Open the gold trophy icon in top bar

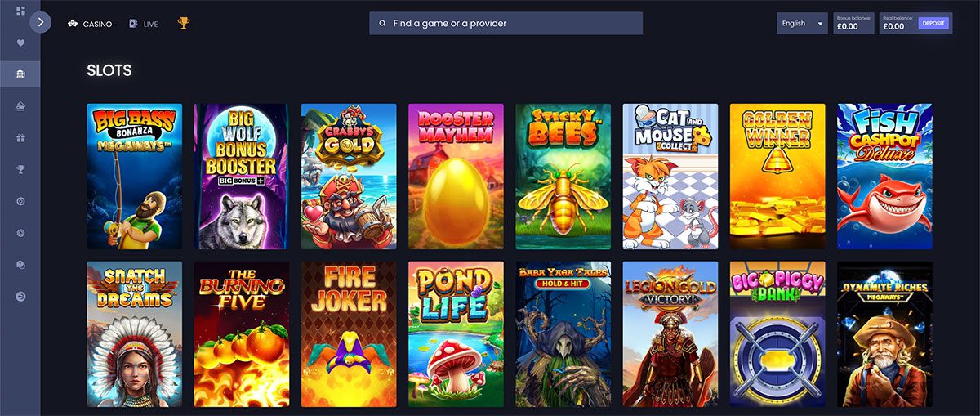click(x=183, y=24)
